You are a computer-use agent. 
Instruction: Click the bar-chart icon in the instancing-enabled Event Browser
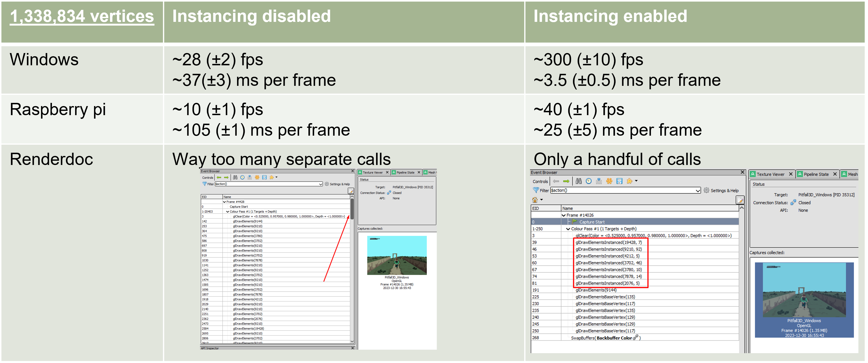click(599, 181)
